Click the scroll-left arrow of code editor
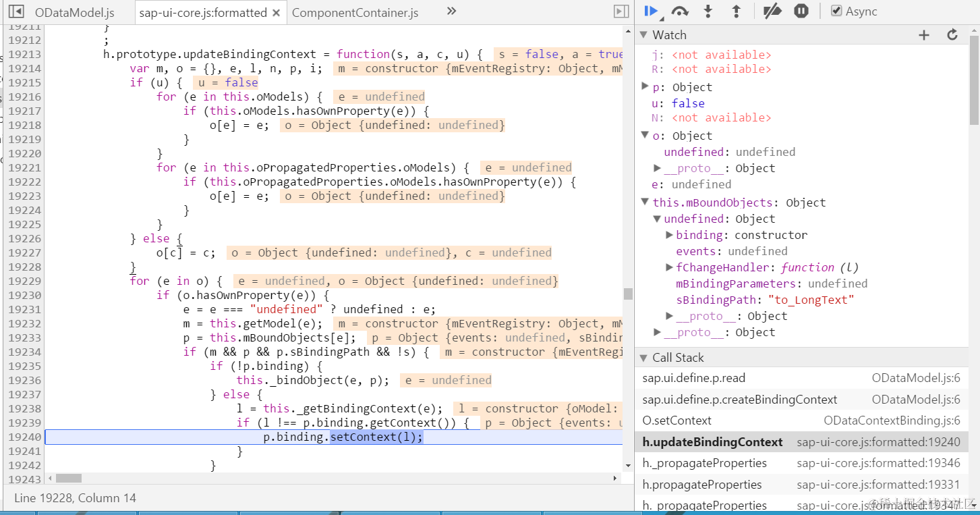This screenshot has height=515, width=980. (x=49, y=478)
